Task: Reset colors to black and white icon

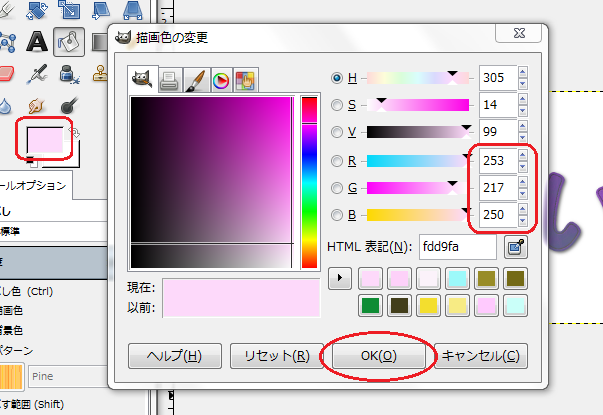Action: (32, 163)
